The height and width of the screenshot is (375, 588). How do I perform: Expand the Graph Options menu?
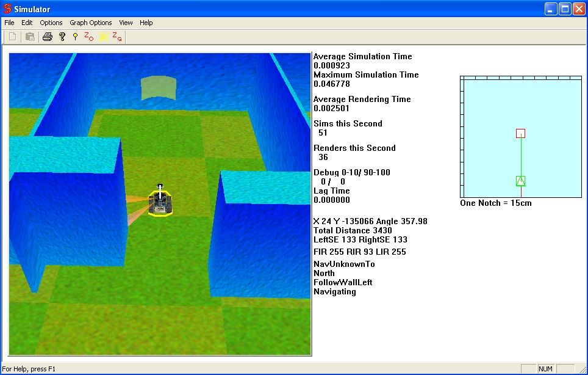pyautogui.click(x=91, y=23)
